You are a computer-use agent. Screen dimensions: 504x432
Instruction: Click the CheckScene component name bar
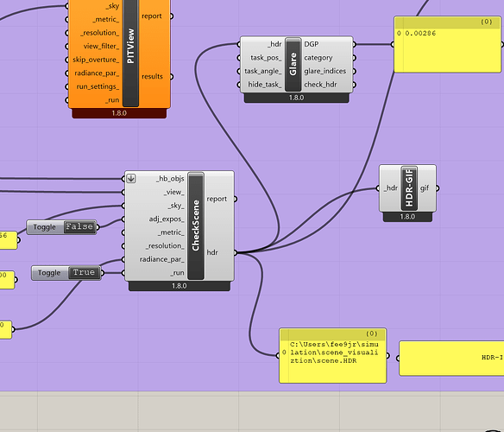click(196, 226)
